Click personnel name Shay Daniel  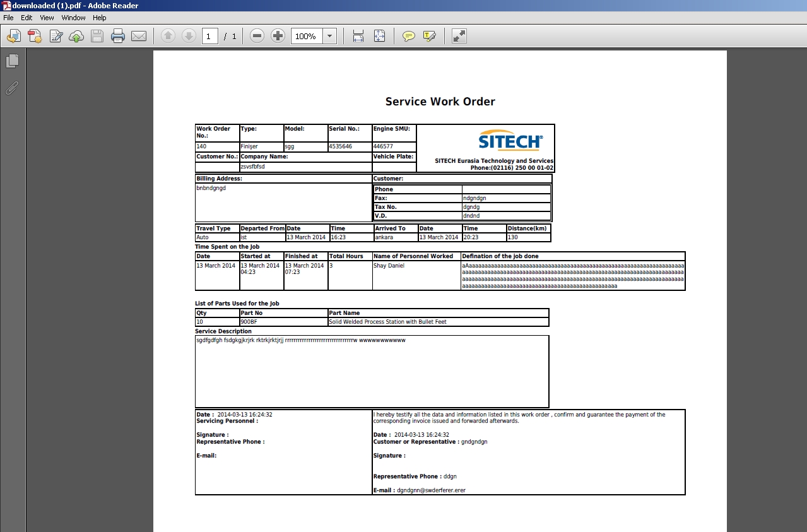pyautogui.click(x=389, y=266)
